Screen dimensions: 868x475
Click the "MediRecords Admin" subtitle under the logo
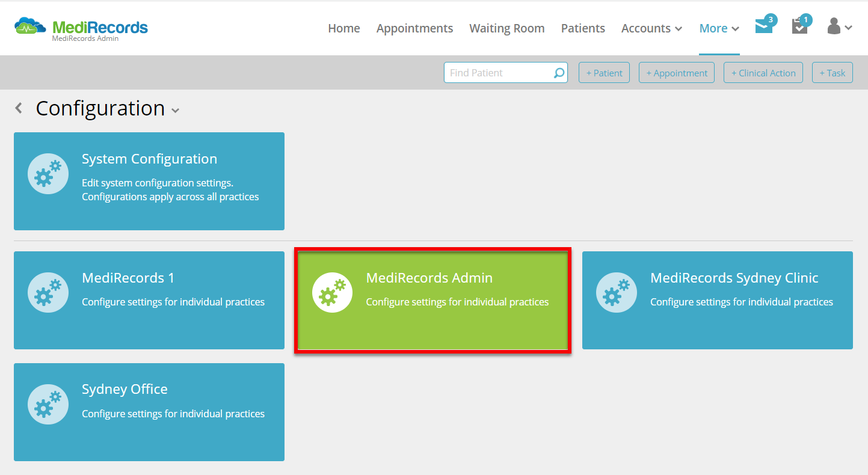tap(85, 38)
